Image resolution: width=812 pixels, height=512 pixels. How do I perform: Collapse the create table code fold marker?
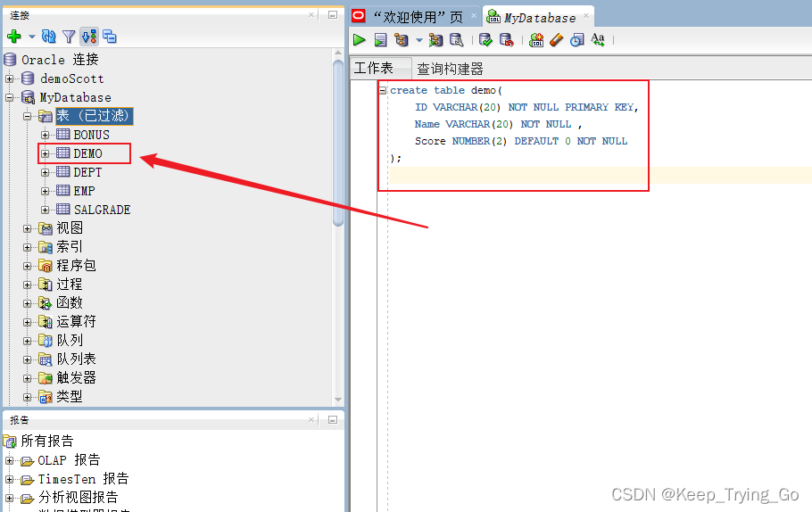pos(382,91)
